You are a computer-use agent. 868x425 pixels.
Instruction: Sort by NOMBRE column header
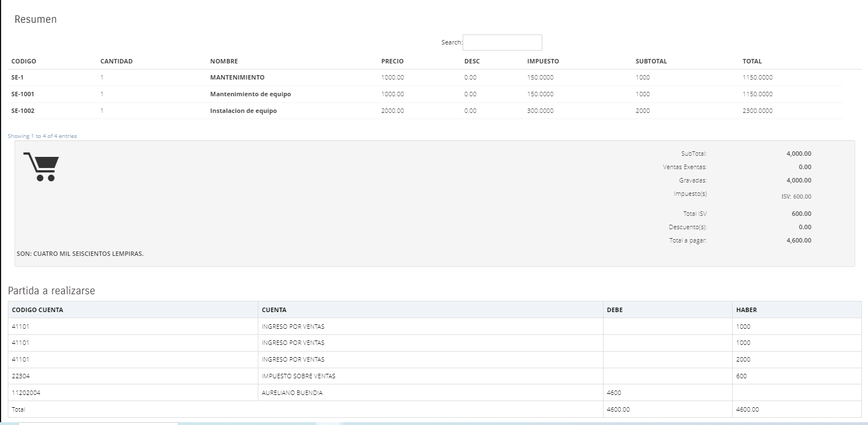point(224,61)
